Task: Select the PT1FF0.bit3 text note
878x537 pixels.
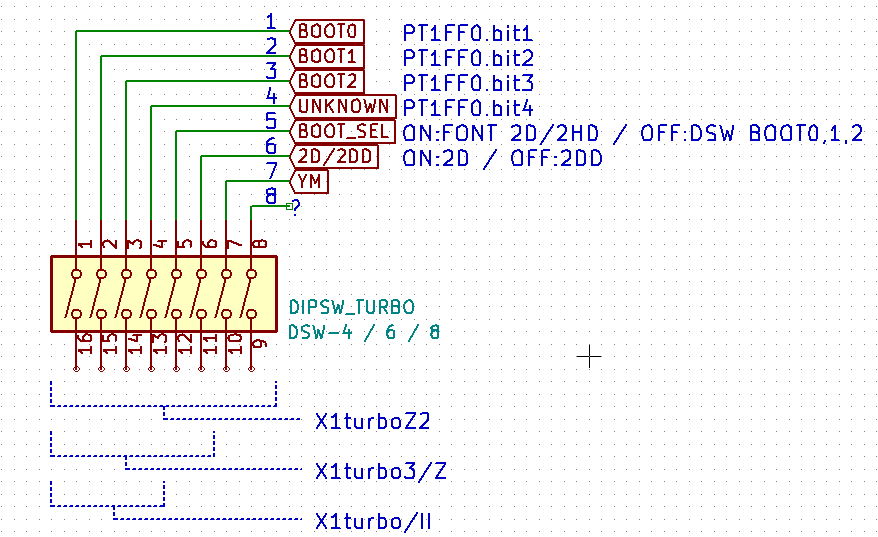Action: tap(468, 83)
